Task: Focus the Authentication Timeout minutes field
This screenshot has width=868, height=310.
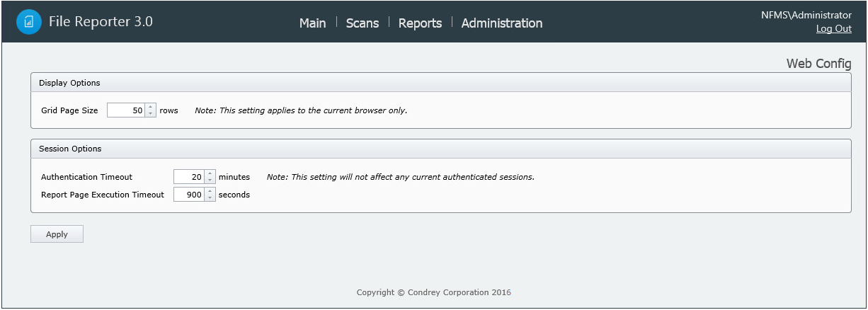Action: pyautogui.click(x=189, y=177)
